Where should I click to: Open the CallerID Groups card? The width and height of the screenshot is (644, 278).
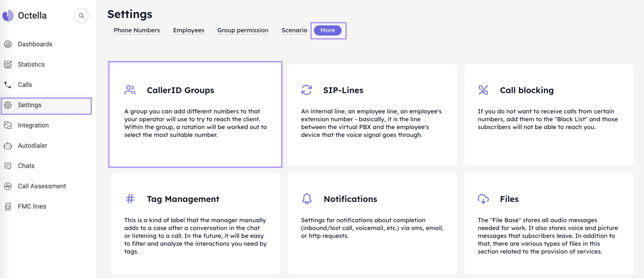tap(195, 114)
